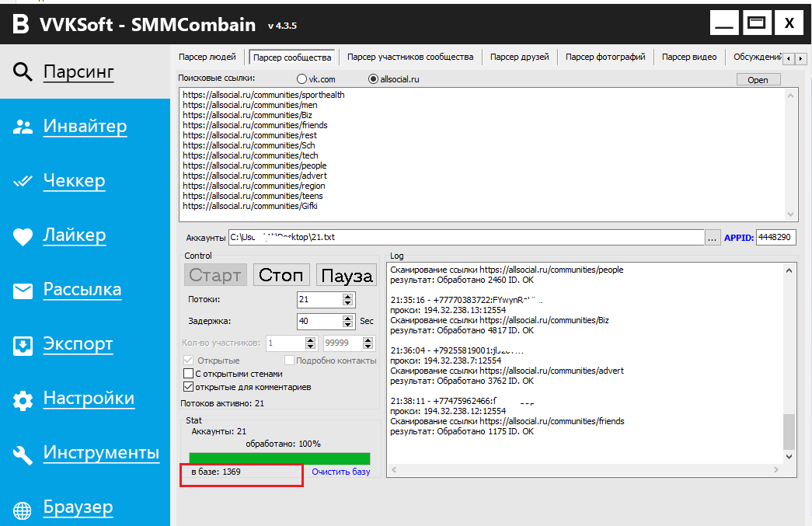
Task: Click the Стоп button
Action: 281,275
